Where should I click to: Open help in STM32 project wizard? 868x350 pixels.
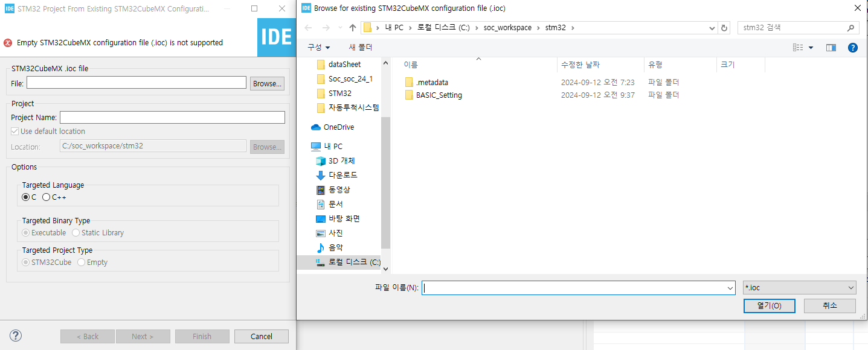(16, 336)
